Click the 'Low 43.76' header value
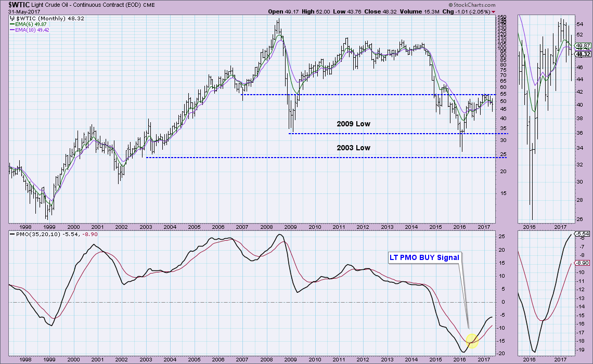 coord(347,12)
